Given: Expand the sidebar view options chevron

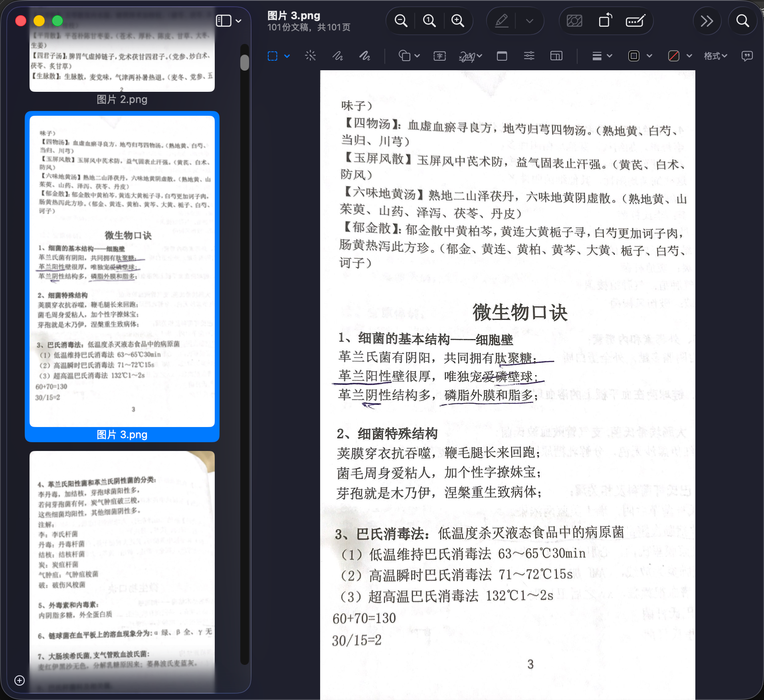Looking at the screenshot, I should pos(238,21).
